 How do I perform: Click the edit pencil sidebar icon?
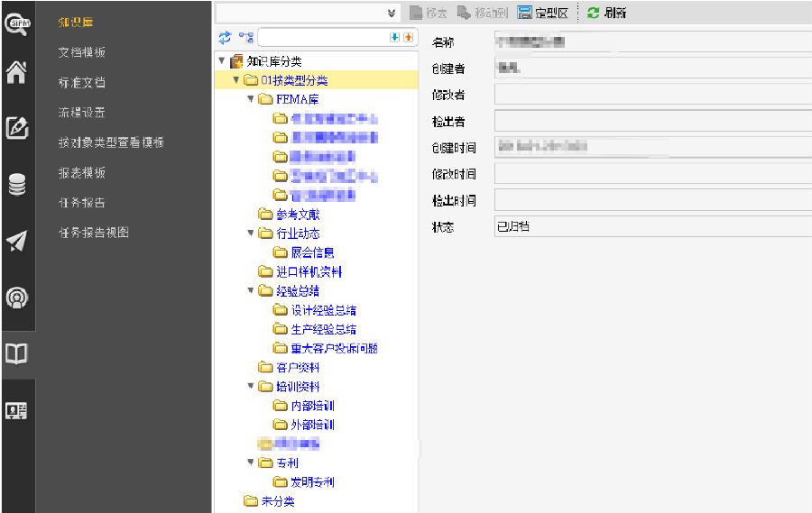click(x=16, y=128)
